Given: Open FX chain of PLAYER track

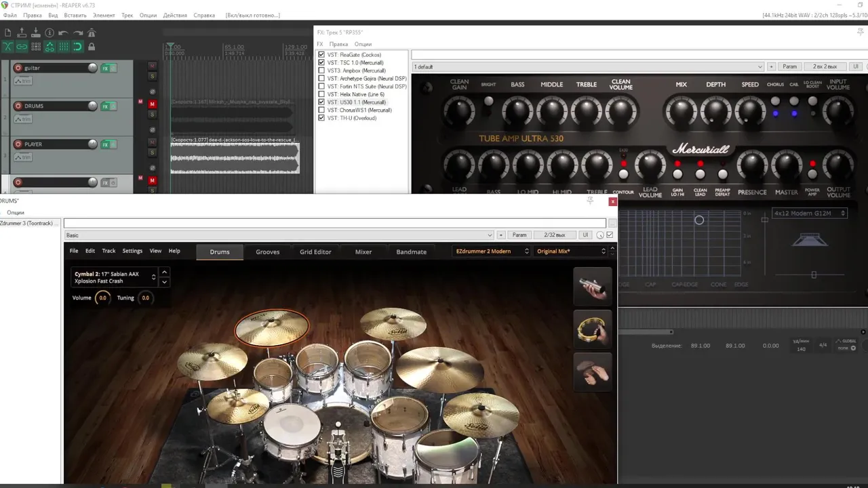Looking at the screenshot, I should pyautogui.click(x=105, y=144).
